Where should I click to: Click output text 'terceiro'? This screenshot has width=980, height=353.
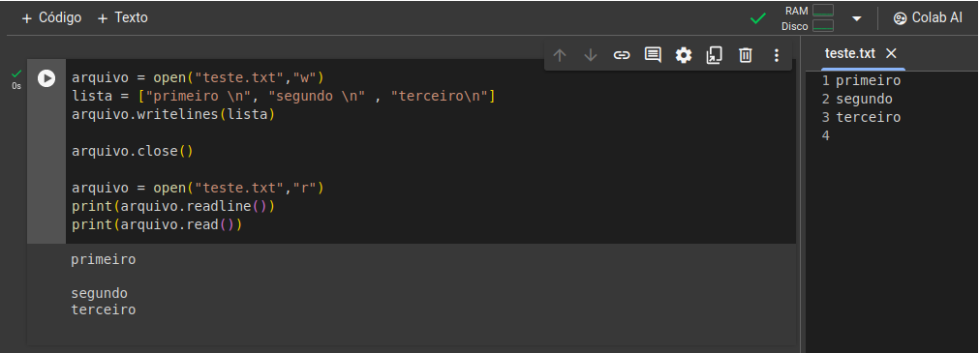coord(103,310)
